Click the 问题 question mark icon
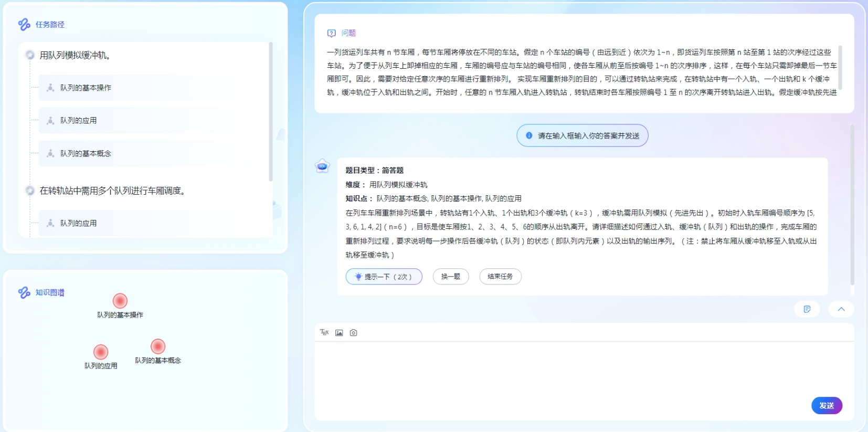The image size is (868, 432). (331, 33)
